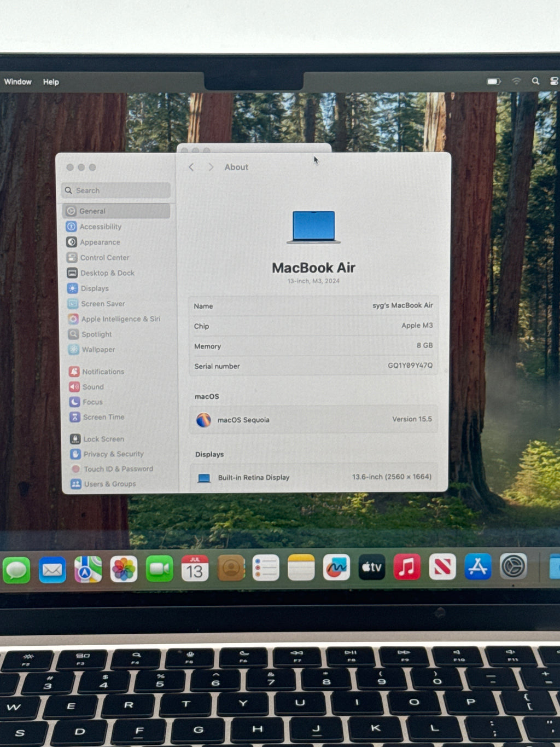Click the MacBook Air laptop image
The height and width of the screenshot is (747, 560).
coord(313,227)
